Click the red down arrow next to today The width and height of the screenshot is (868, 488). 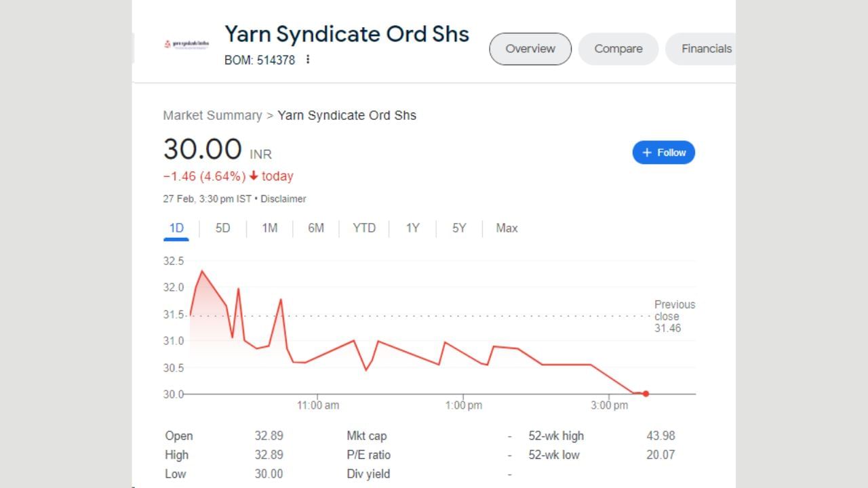pyautogui.click(x=254, y=176)
